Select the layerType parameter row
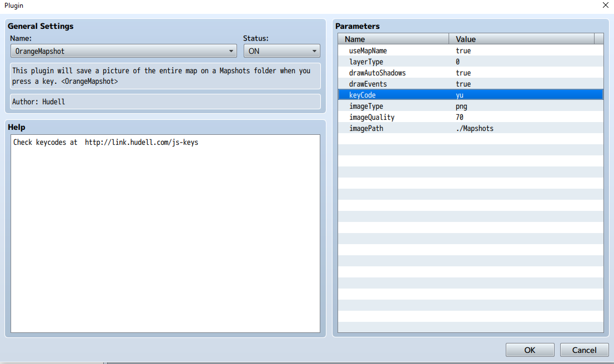Image resolution: width=614 pixels, height=364 pixels. (470, 62)
